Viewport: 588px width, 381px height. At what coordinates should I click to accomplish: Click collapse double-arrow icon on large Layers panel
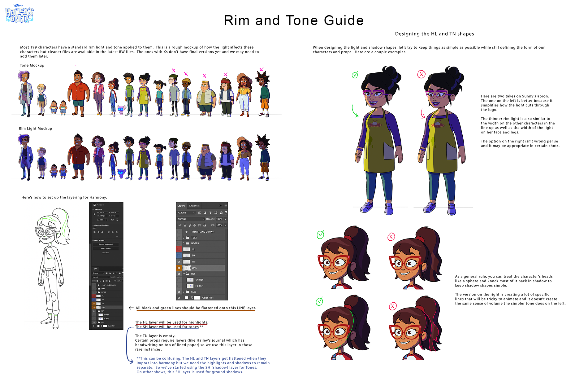pyautogui.click(x=220, y=206)
